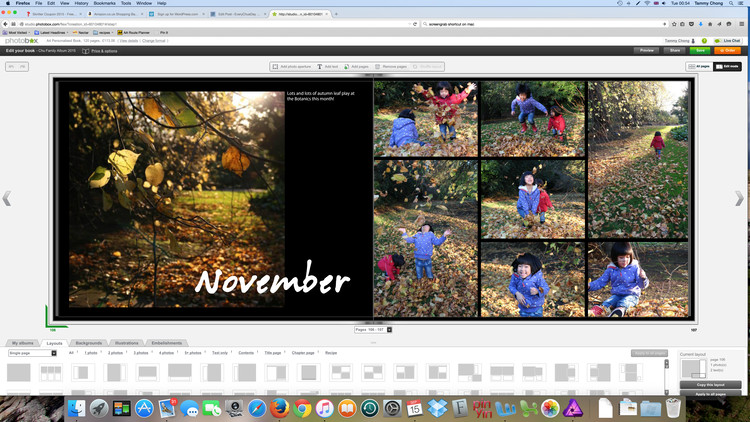Open Google Chrome from the Dock

tap(302, 408)
